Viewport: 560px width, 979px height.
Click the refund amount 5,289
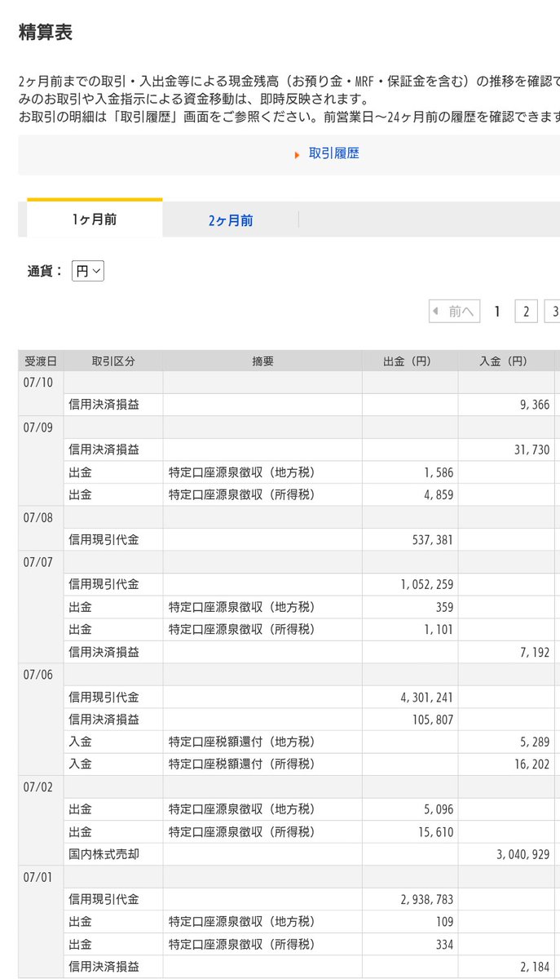535,742
